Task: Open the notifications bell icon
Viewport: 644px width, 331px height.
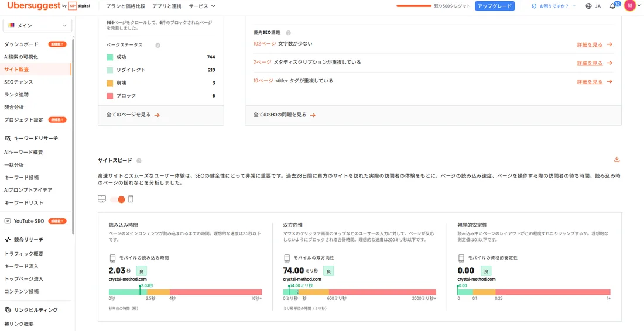Action: click(612, 6)
